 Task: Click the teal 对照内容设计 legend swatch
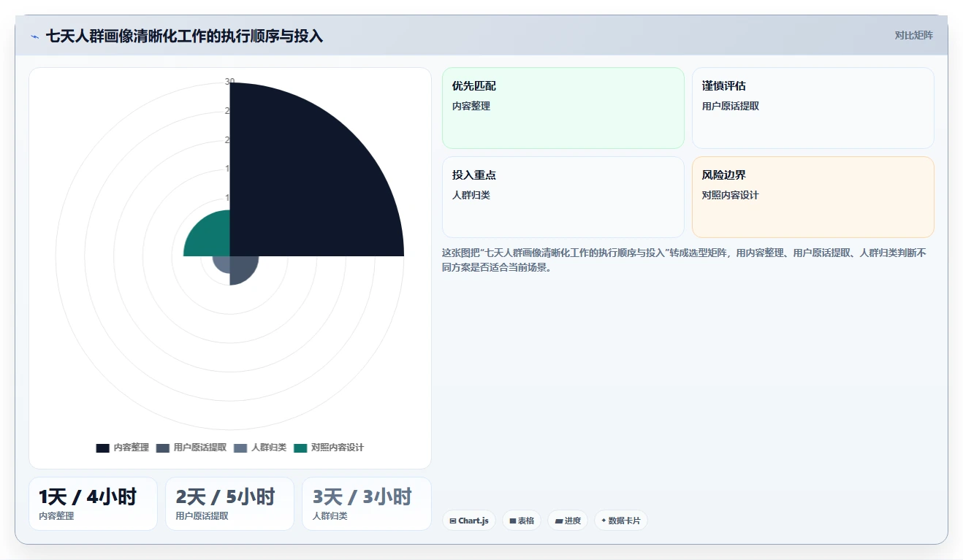(300, 448)
